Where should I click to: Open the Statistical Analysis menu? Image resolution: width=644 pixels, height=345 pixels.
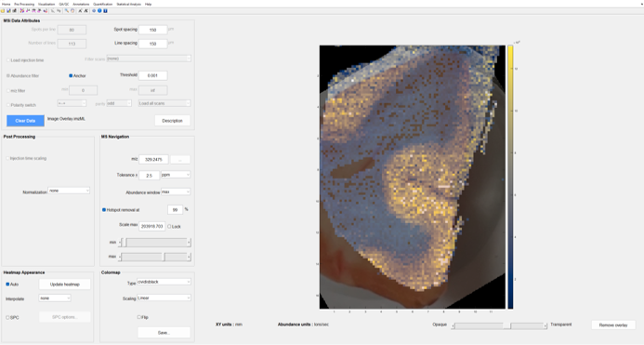coord(128,4)
